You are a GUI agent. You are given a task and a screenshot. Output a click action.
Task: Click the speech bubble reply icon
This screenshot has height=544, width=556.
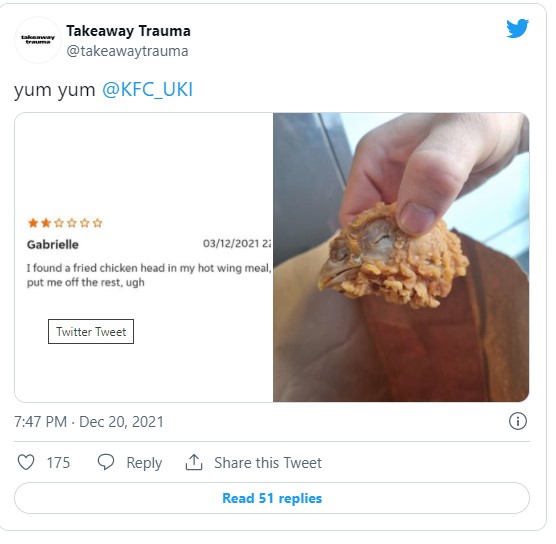pos(106,462)
